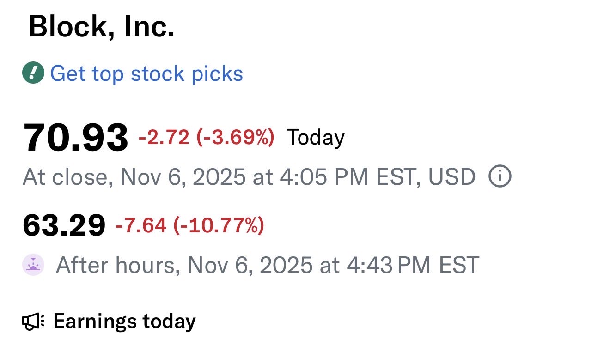Open the Get top stock picks link
This screenshot has width=610, height=364.
click(146, 73)
